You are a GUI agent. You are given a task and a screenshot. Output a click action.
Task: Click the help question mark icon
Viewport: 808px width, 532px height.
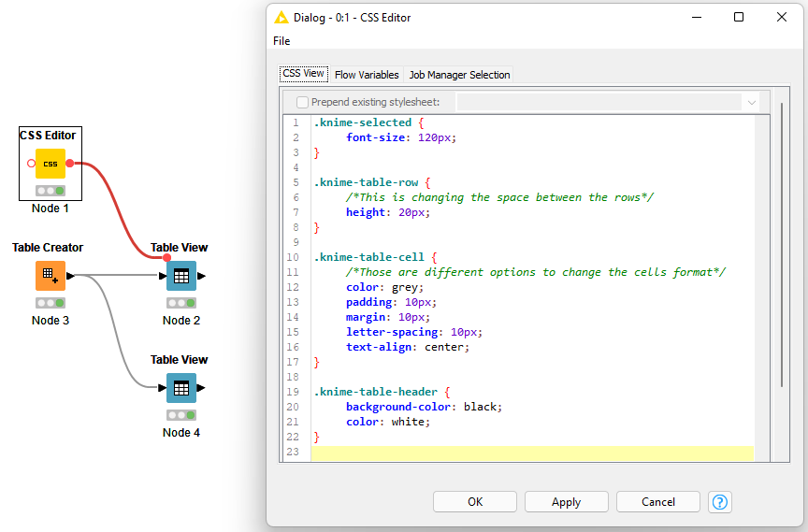(719, 502)
